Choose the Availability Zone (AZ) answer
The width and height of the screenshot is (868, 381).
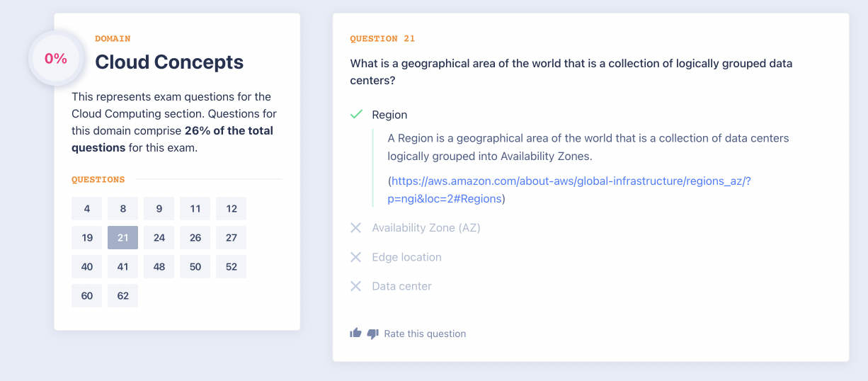click(x=426, y=228)
